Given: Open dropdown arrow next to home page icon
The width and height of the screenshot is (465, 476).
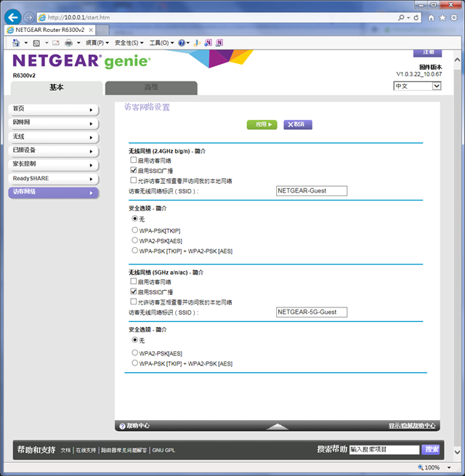Looking at the screenshot, I should (26, 43).
